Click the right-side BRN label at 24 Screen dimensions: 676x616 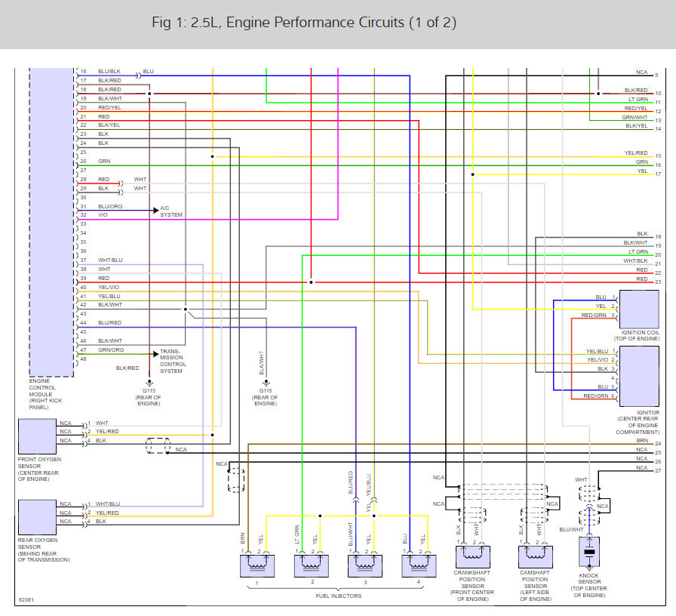click(x=642, y=440)
